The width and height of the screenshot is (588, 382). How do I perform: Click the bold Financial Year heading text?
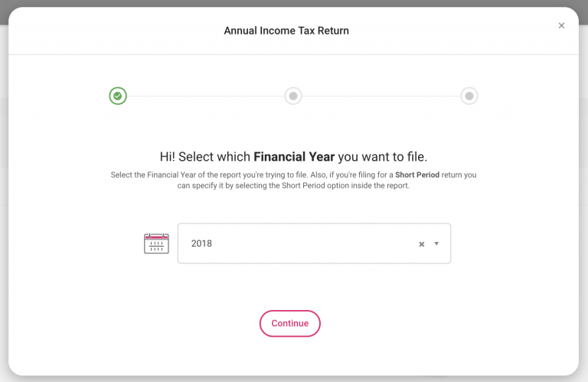294,156
